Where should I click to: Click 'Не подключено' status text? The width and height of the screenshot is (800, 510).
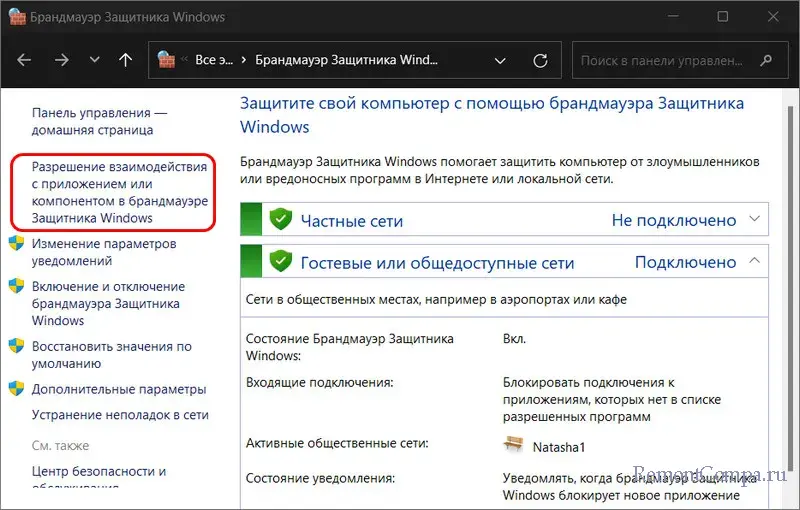pos(673,220)
